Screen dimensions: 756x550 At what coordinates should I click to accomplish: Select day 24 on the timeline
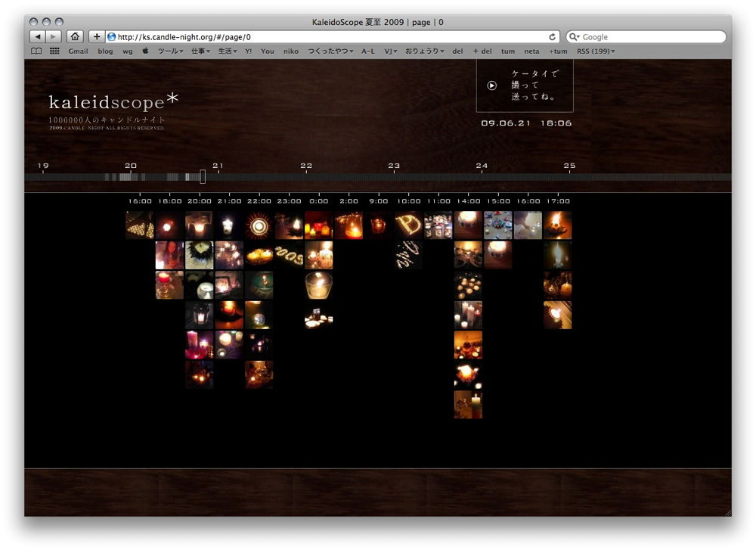(x=482, y=166)
